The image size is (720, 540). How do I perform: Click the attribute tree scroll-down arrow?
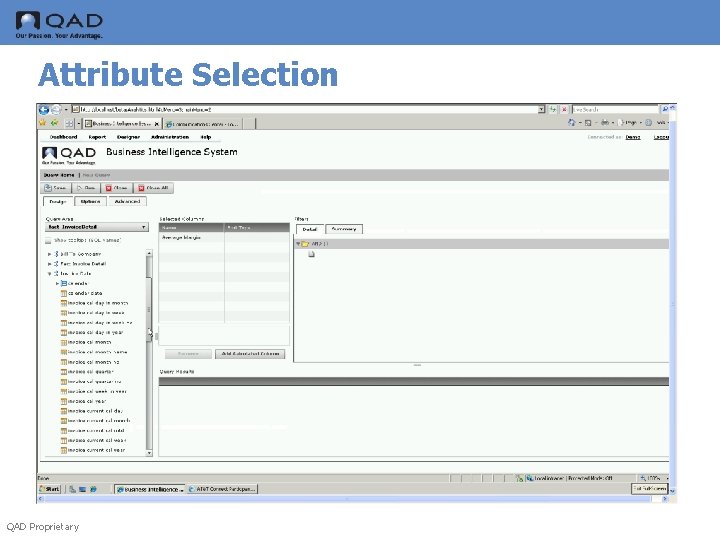pos(149,453)
